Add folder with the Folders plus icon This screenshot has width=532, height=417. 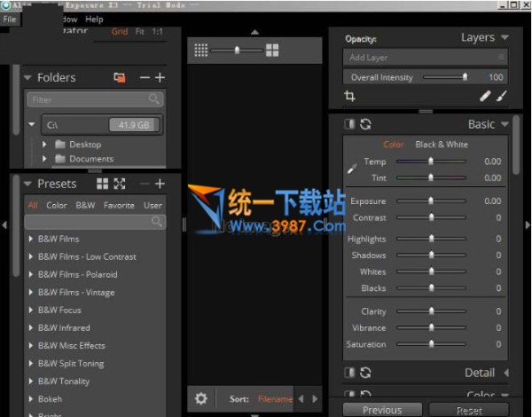(160, 78)
